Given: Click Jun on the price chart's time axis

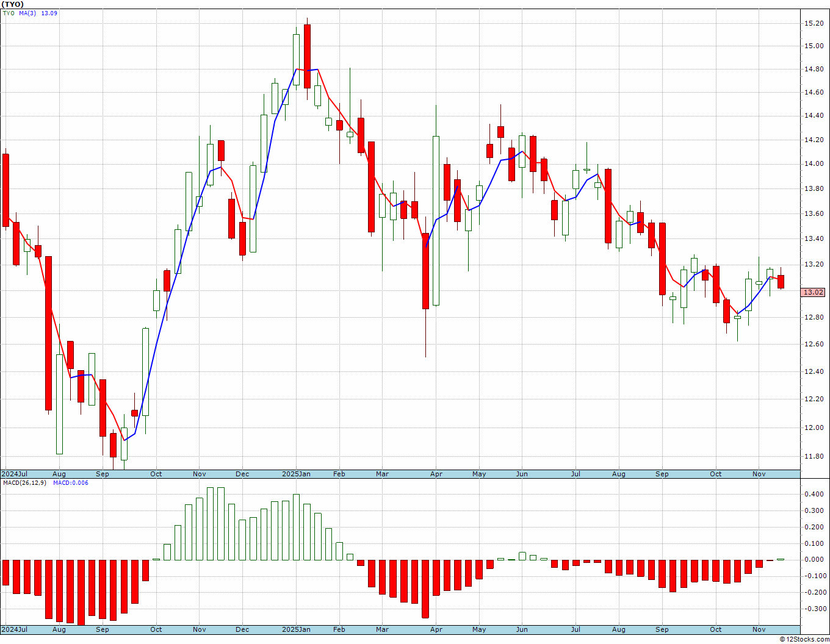Looking at the screenshot, I should (x=522, y=474).
